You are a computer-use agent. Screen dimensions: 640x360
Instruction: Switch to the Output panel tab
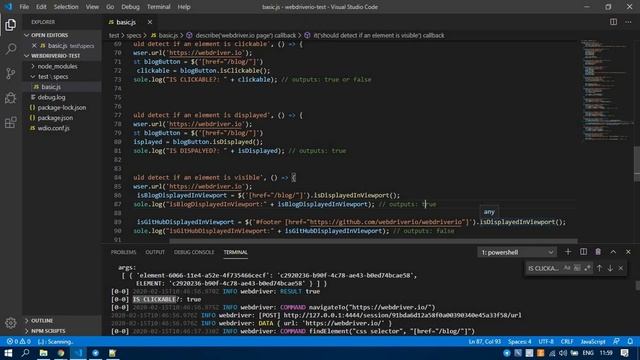pos(155,252)
